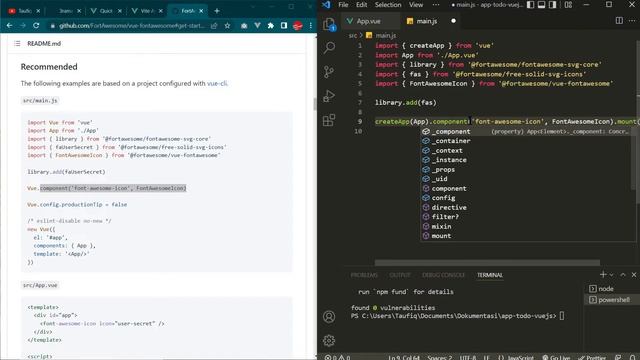The height and width of the screenshot is (360, 640).
Task: Open the terminal launch profile dropdown
Action: click(x=611, y=275)
